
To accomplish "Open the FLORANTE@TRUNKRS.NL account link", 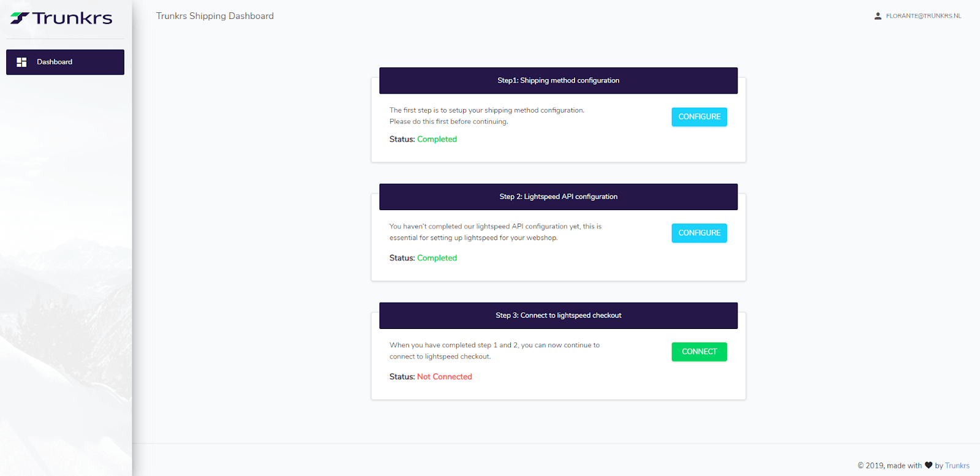I will (x=923, y=16).
